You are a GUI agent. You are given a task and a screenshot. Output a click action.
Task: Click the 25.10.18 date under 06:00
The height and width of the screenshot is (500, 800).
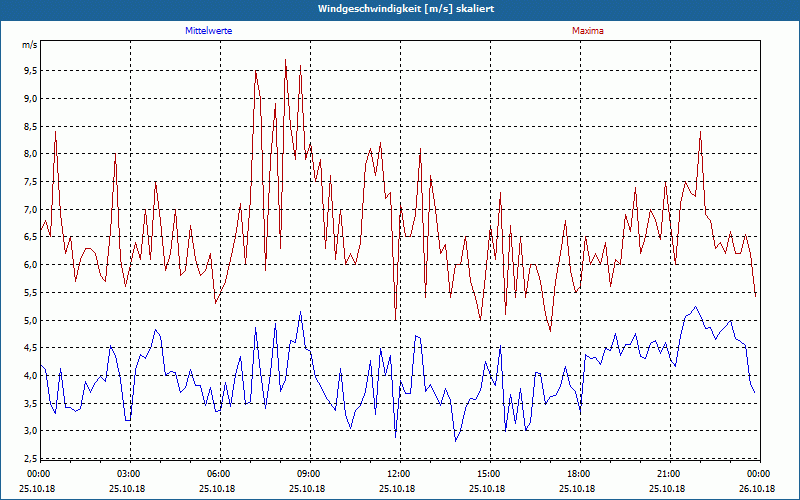point(217,488)
